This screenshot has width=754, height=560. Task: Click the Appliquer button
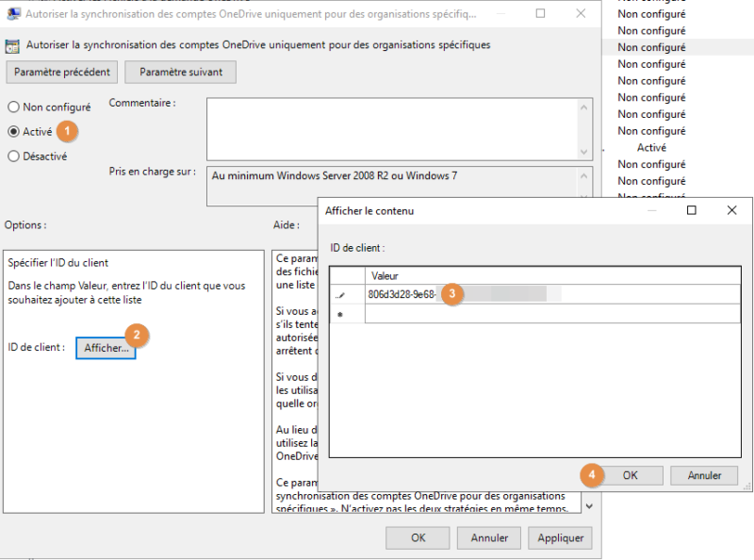560,537
